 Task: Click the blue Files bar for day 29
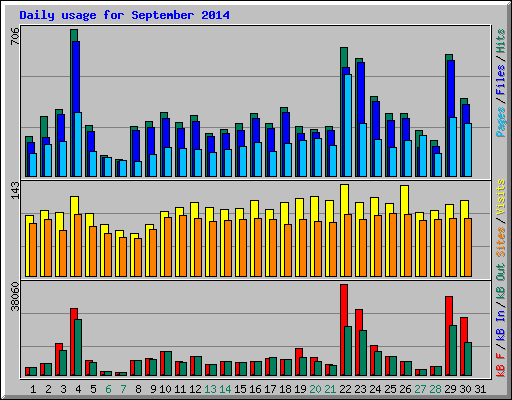451,89
